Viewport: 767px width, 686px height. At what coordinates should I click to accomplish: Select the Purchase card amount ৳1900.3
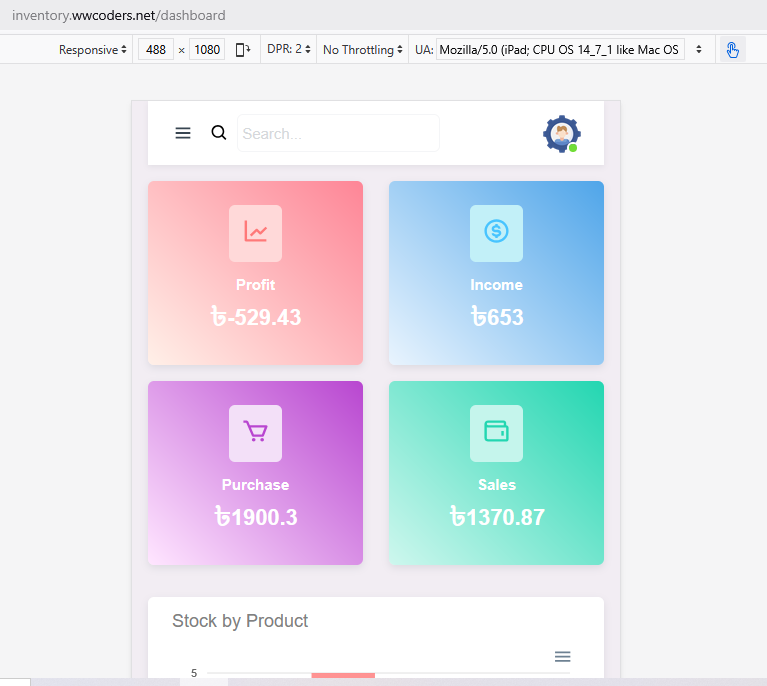point(256,517)
